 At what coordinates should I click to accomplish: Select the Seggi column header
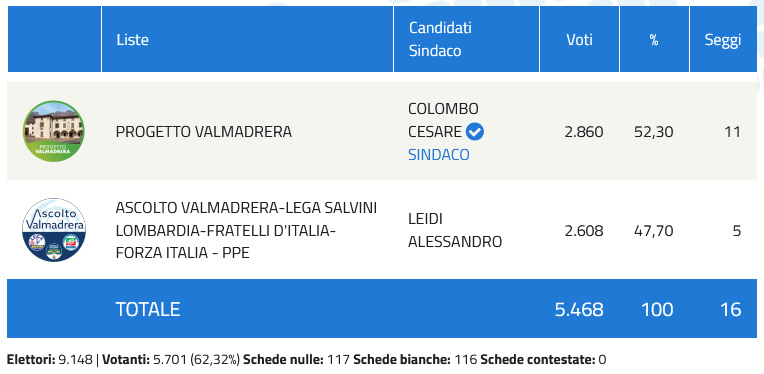[723, 39]
